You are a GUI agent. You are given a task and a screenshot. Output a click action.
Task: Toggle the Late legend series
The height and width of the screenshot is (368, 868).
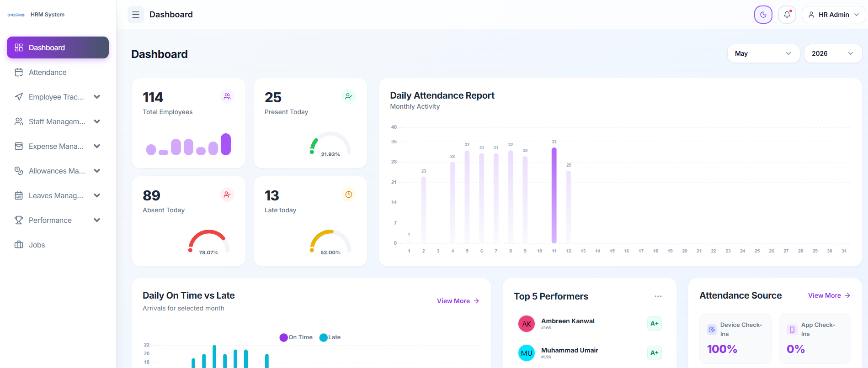pos(330,337)
